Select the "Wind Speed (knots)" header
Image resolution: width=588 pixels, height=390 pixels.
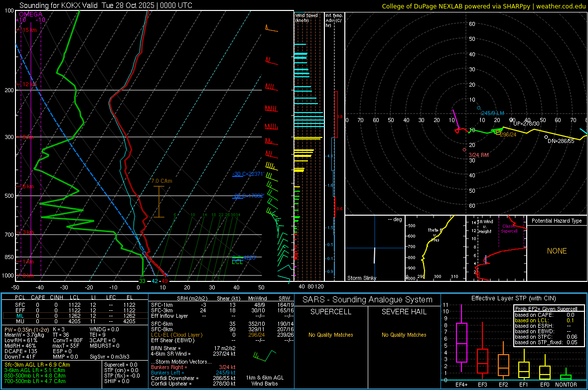coord(306,17)
